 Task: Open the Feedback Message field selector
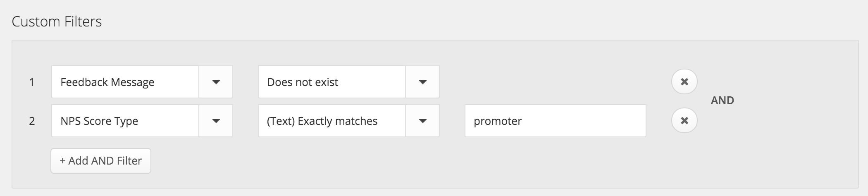(125, 82)
